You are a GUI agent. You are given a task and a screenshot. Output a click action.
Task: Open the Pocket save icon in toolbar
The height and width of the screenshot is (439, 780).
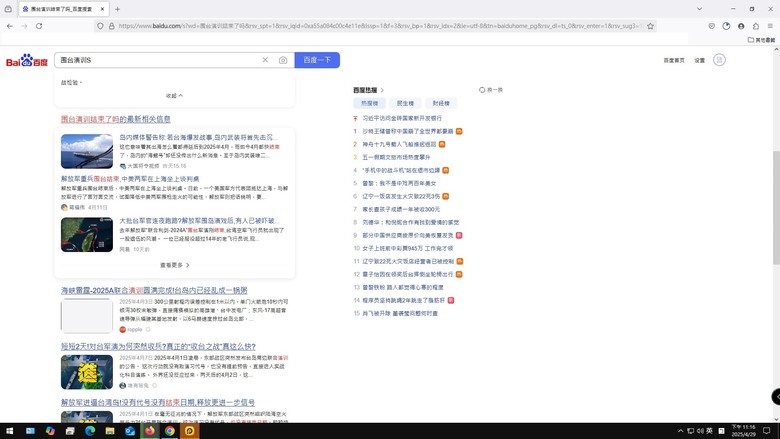[x=711, y=26]
